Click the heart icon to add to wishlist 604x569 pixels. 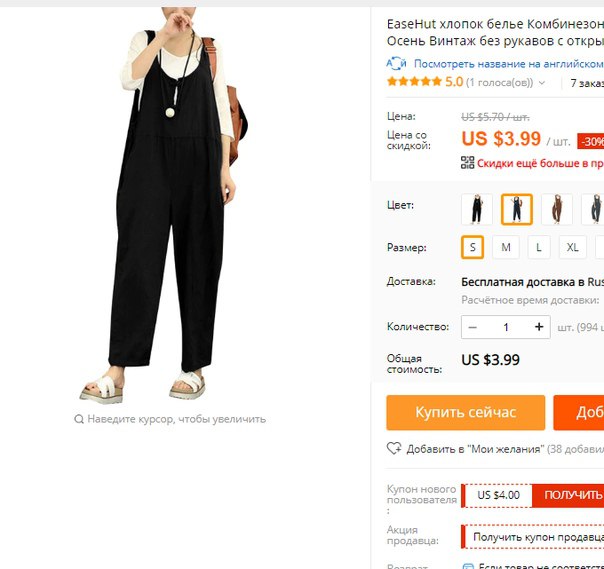[x=394, y=448]
